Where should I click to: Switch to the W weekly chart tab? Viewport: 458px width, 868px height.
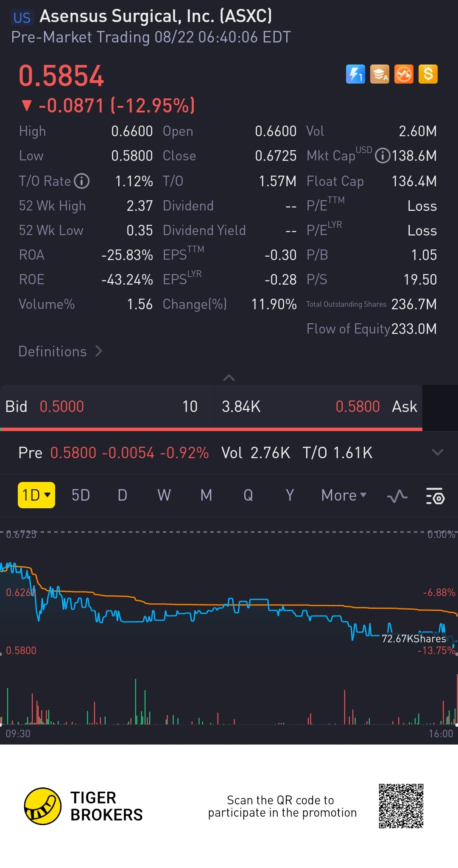[x=164, y=495]
